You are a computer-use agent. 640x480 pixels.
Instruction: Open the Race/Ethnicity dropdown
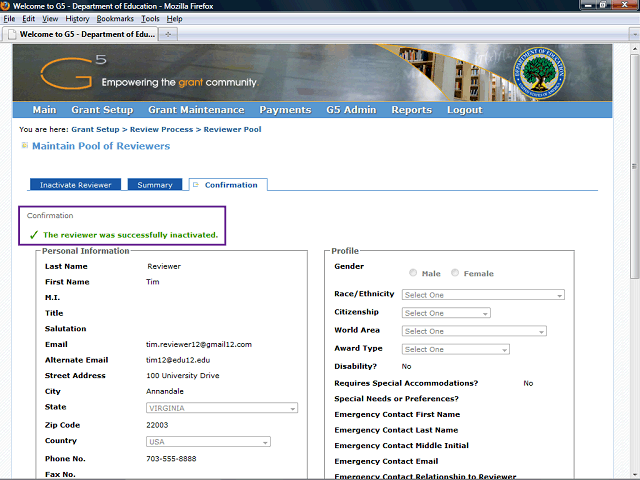tap(483, 295)
